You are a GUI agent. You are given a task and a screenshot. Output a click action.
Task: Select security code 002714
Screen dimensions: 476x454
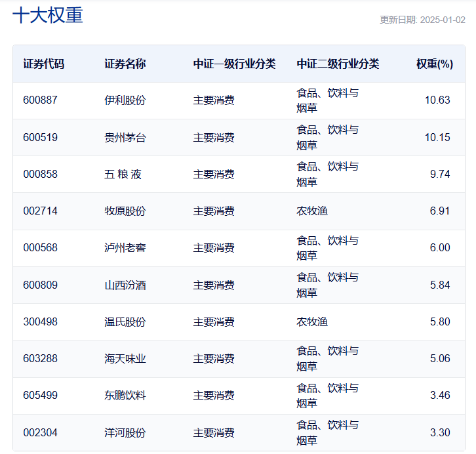pyautogui.click(x=41, y=211)
